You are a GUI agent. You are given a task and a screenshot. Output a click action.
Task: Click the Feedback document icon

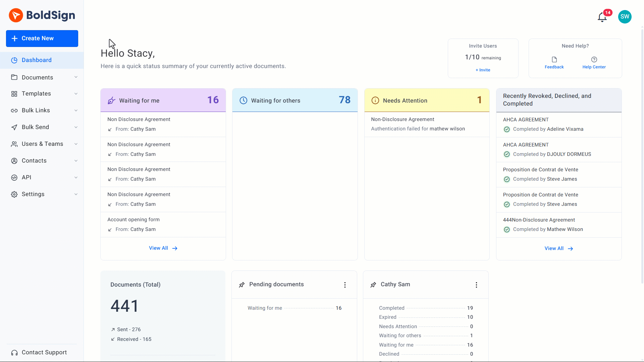click(554, 59)
